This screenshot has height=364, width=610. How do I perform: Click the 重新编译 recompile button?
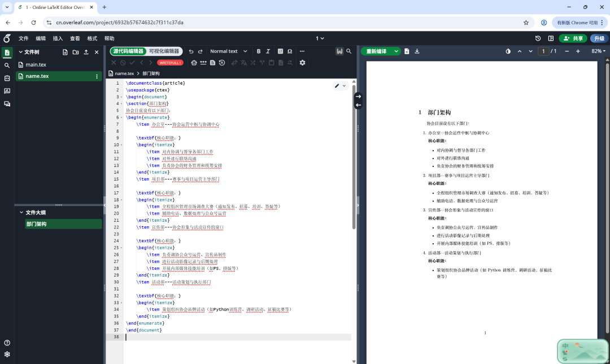point(377,51)
